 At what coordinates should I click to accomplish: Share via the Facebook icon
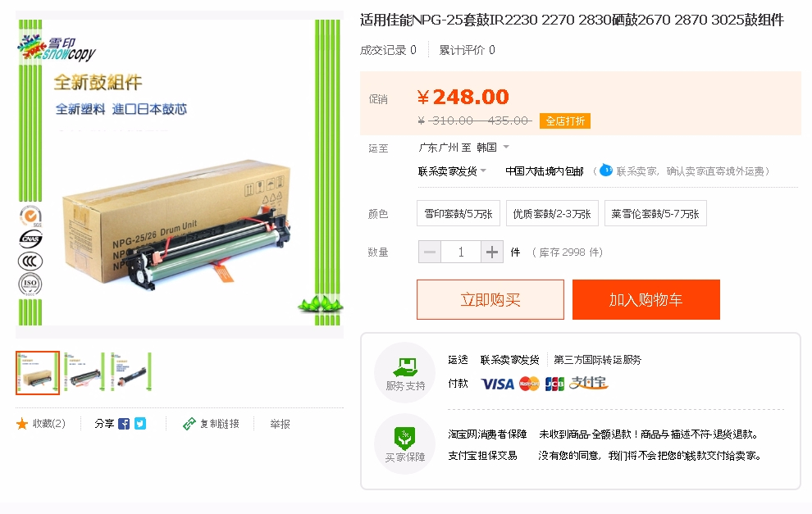[x=124, y=424]
